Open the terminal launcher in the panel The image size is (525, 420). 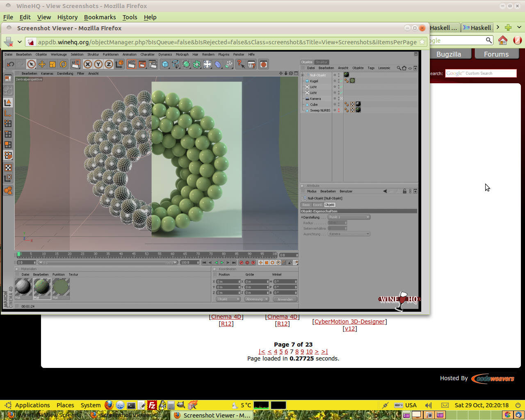tap(131, 405)
